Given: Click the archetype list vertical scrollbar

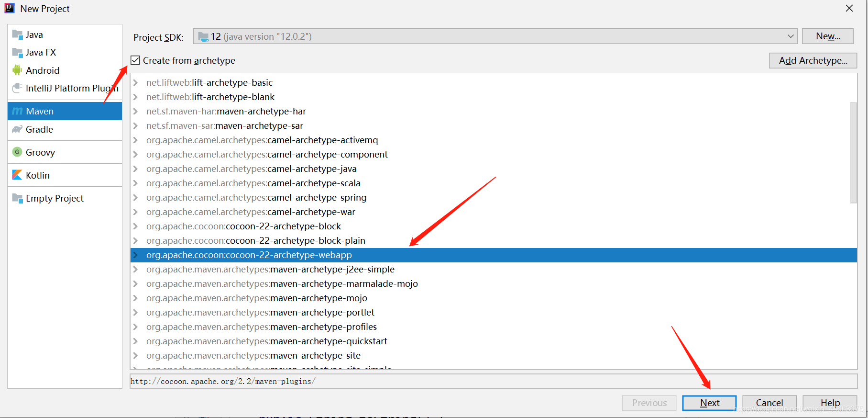Looking at the screenshot, I should (853, 152).
